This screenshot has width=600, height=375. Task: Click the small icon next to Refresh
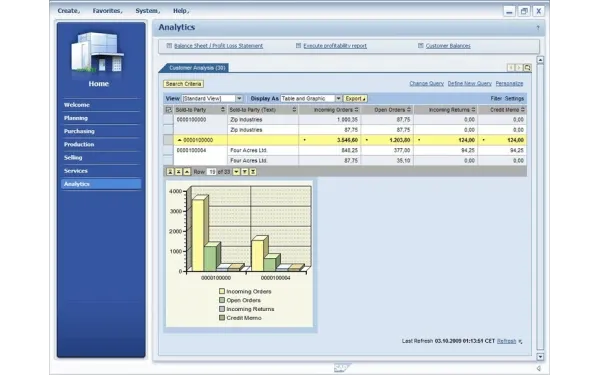520,341
